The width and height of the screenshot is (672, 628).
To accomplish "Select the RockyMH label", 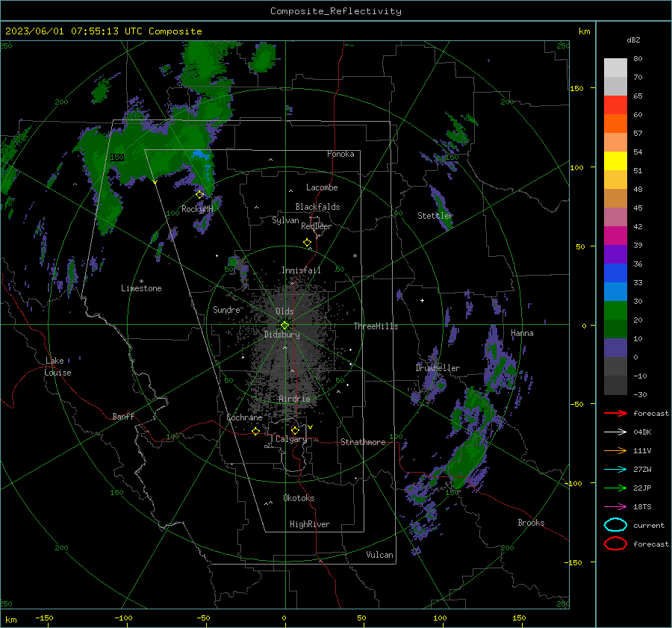I will (197, 209).
